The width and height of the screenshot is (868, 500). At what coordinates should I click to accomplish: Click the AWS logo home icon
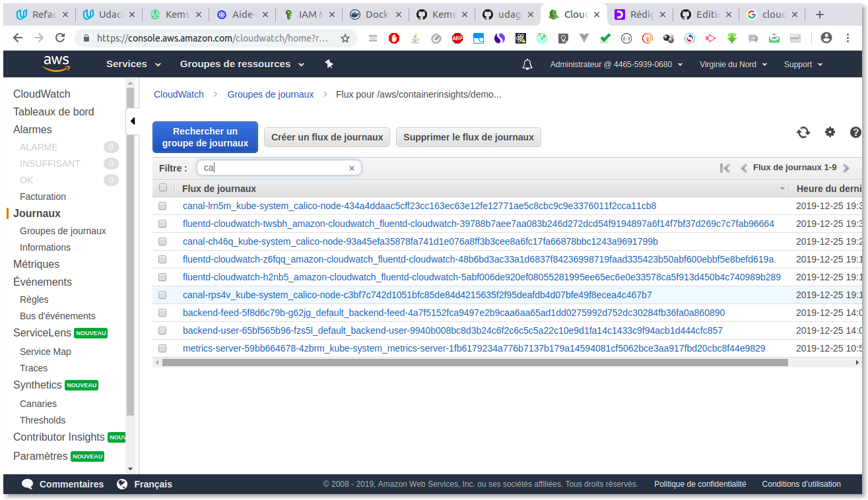[x=57, y=64]
